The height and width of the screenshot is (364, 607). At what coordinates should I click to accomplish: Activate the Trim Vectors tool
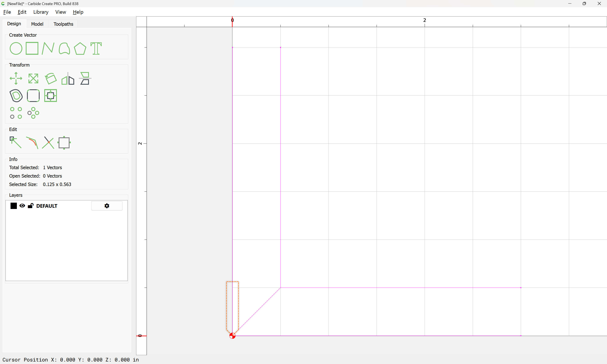(x=48, y=143)
